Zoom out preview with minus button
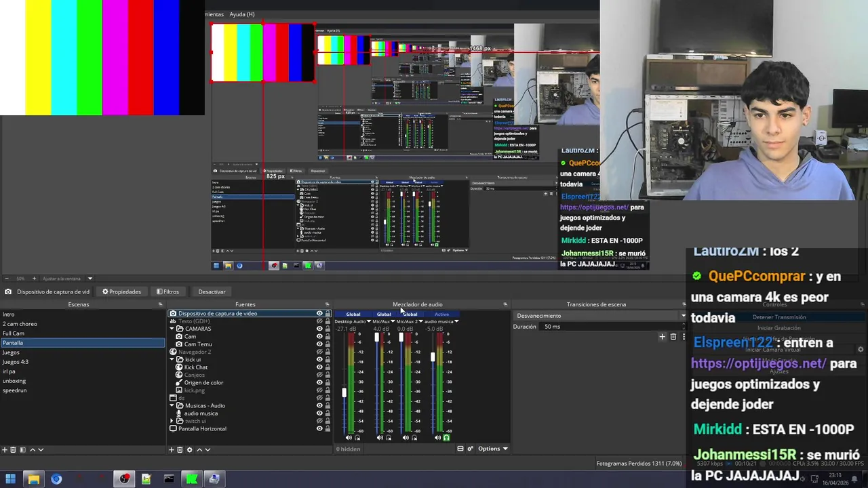 click(7, 279)
